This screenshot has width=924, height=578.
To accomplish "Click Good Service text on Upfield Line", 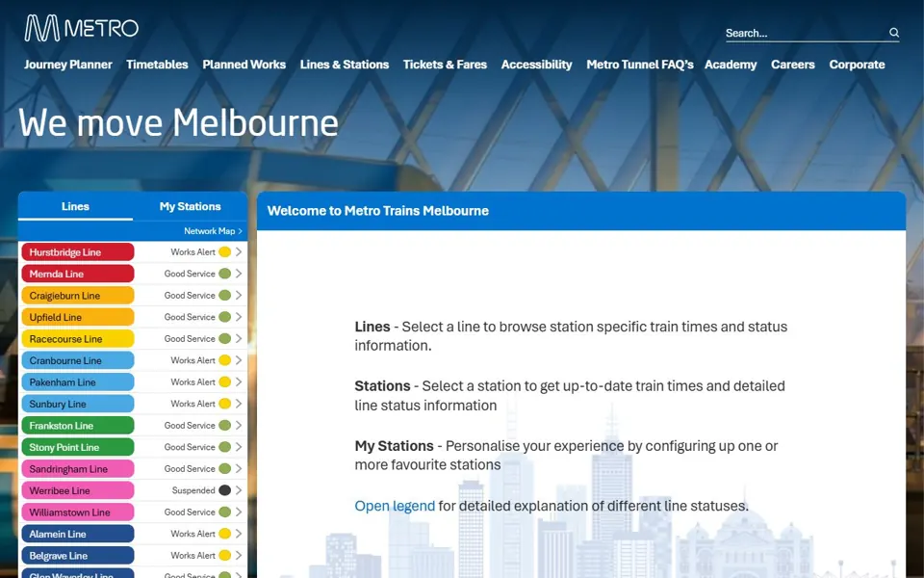I will (190, 317).
